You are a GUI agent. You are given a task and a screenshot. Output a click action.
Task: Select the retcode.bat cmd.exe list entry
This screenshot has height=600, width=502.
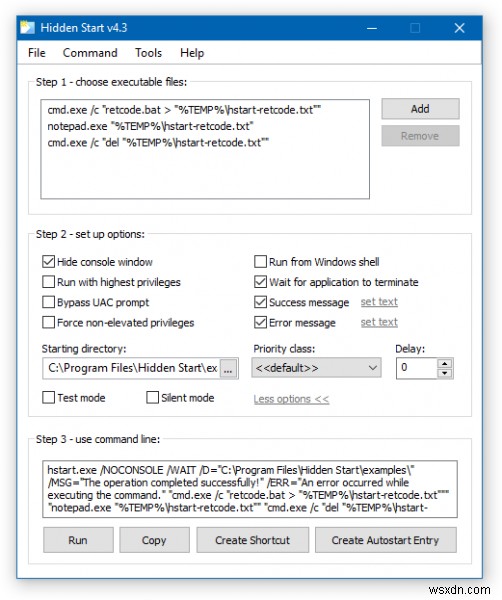(184, 110)
